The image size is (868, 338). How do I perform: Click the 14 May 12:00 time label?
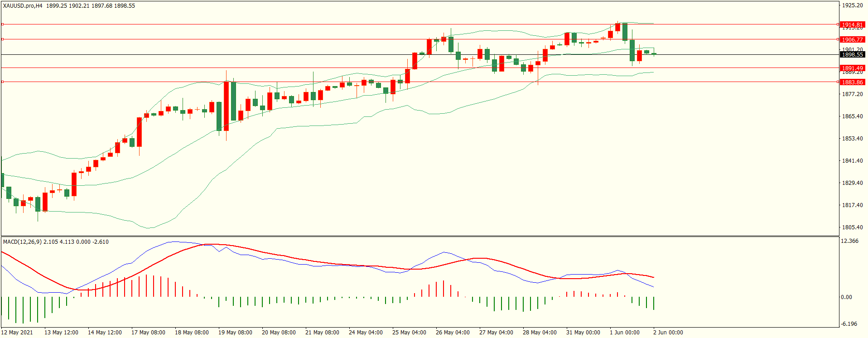pyautogui.click(x=105, y=333)
